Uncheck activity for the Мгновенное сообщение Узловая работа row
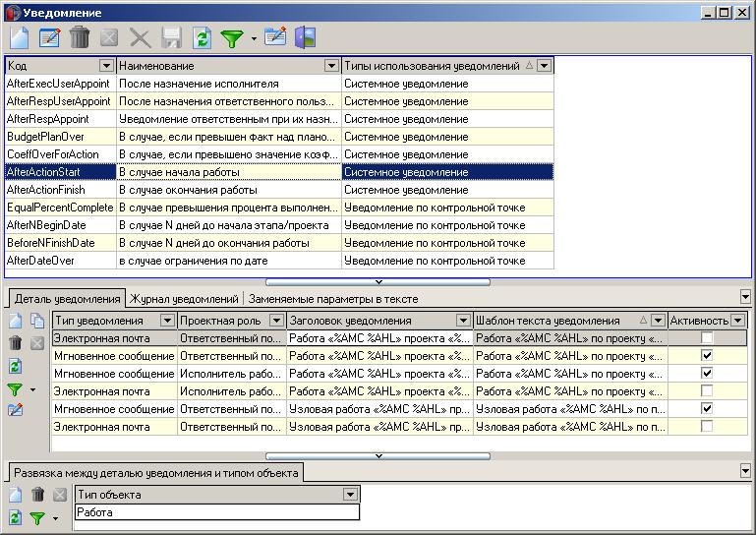Viewport: 756px width, 535px height. coord(707,408)
